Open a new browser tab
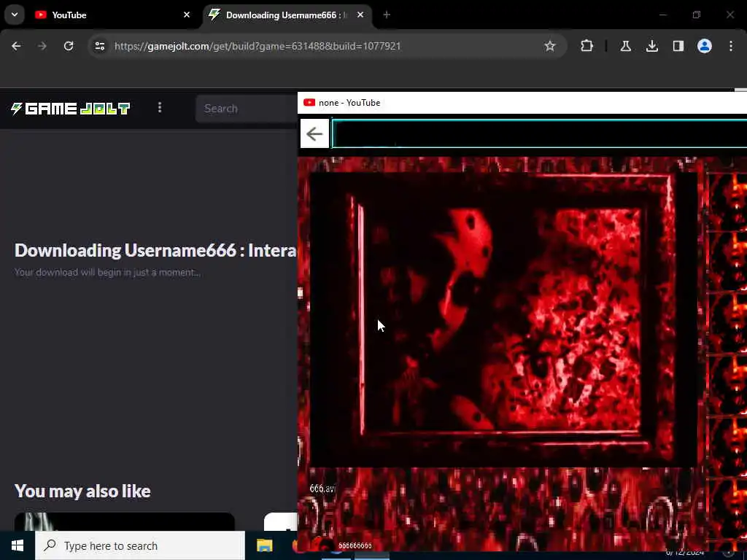The width and height of the screenshot is (747, 560). 387,15
